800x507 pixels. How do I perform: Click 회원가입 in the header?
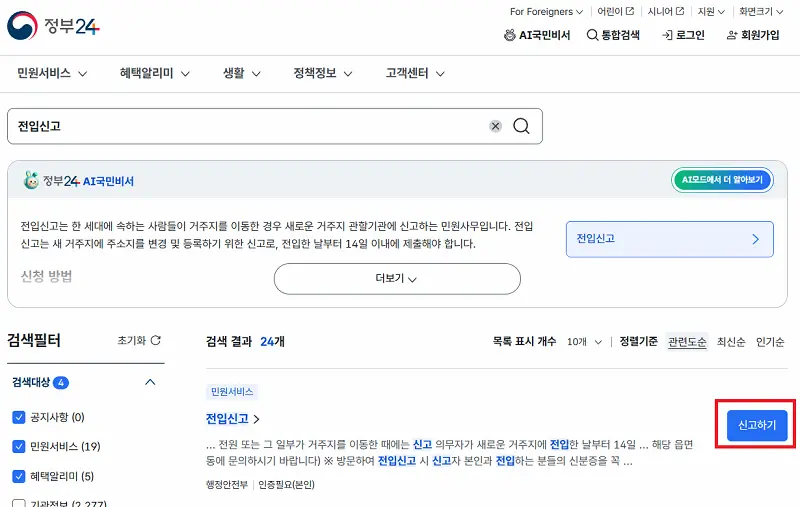pos(753,35)
